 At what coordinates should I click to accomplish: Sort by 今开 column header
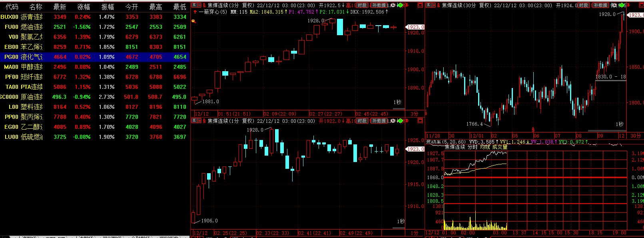(x=132, y=7)
